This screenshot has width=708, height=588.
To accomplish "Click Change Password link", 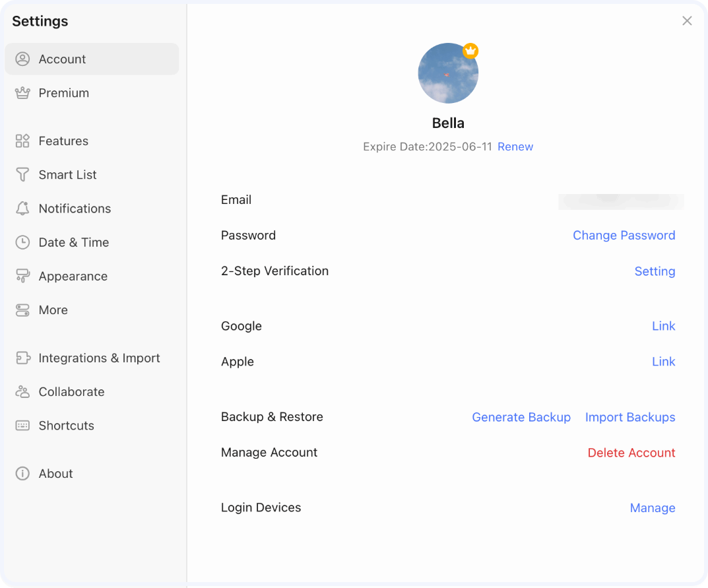I will 624,236.
